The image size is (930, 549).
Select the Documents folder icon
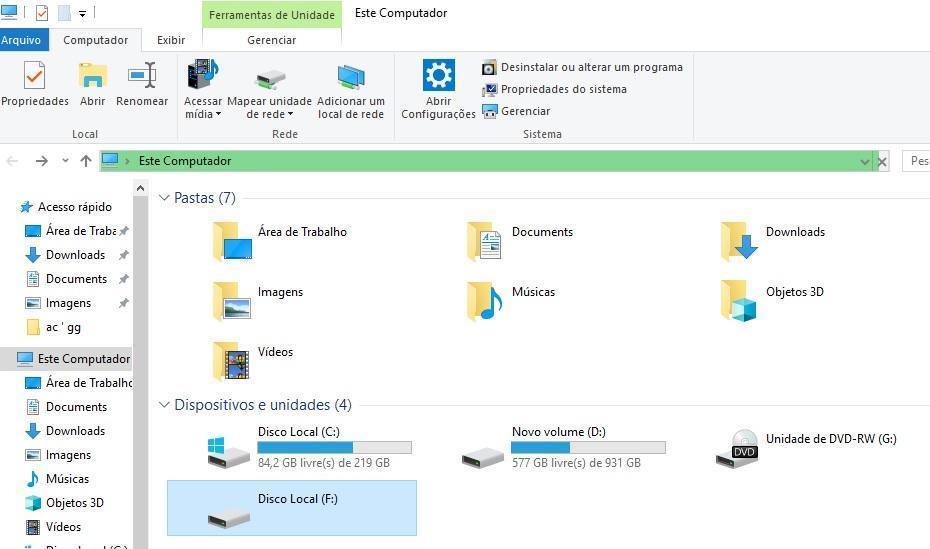pyautogui.click(x=485, y=241)
